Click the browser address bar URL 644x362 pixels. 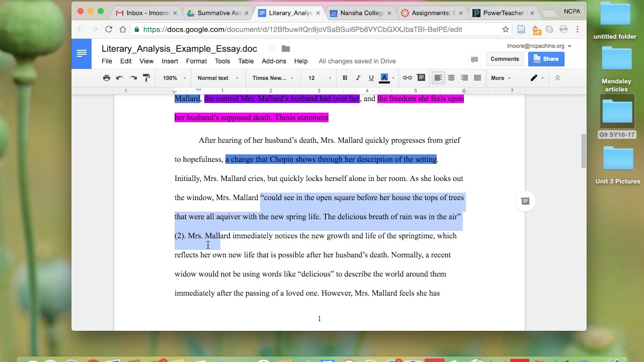302,29
